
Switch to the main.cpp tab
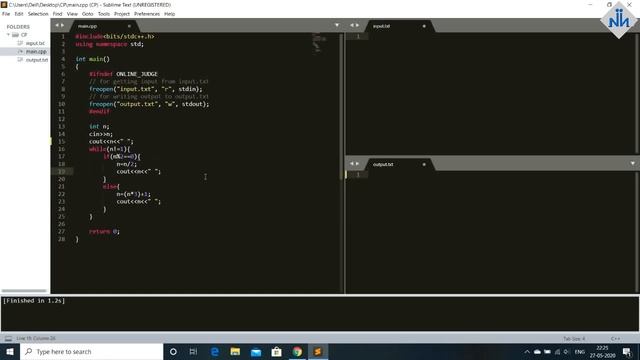pos(88,26)
